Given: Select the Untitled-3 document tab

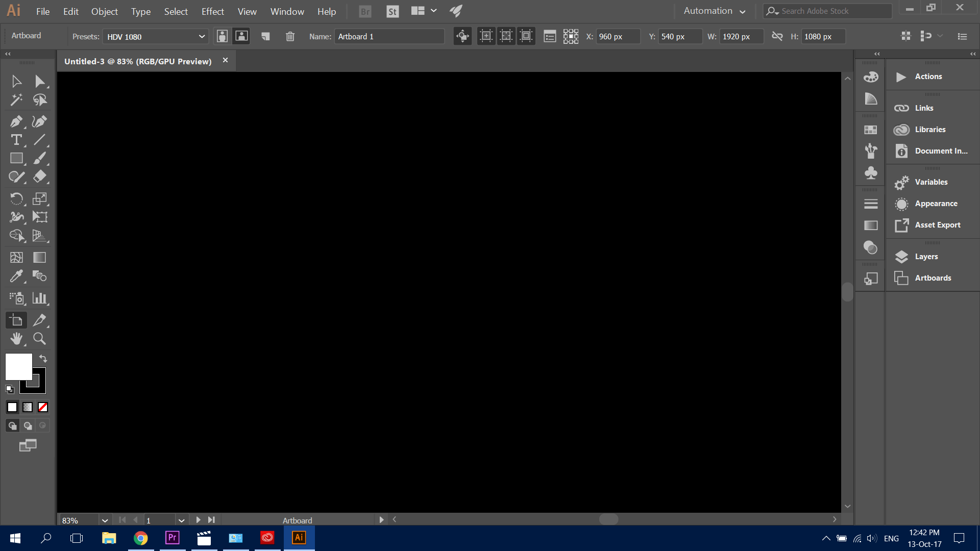Looking at the screenshot, I should click(138, 61).
